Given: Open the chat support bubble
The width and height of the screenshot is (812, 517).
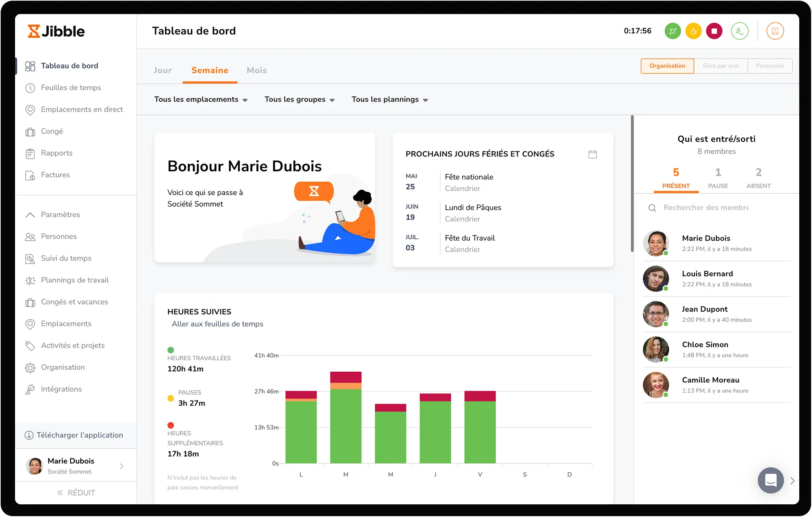Looking at the screenshot, I should (x=770, y=480).
